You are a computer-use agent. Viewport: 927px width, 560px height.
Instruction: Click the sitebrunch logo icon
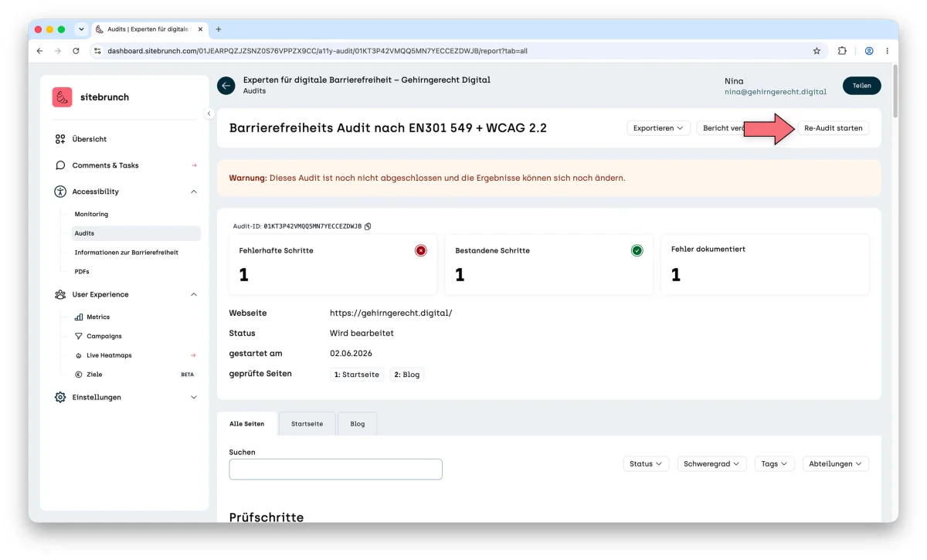tap(63, 97)
